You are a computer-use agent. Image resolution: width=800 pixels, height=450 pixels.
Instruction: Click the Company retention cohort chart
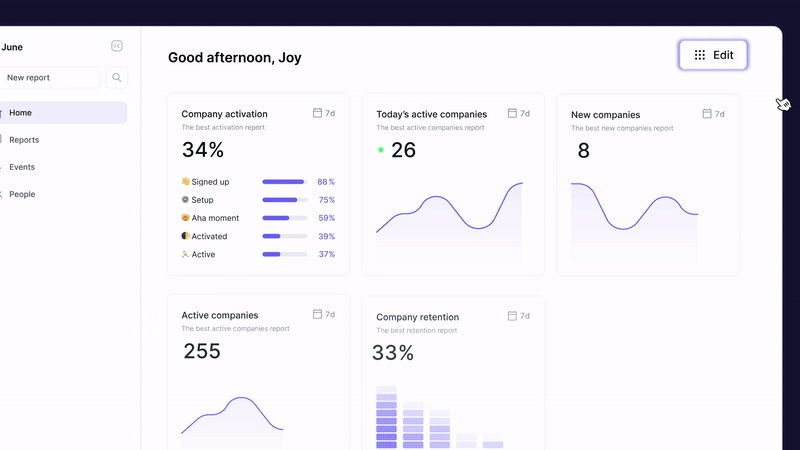(439, 417)
